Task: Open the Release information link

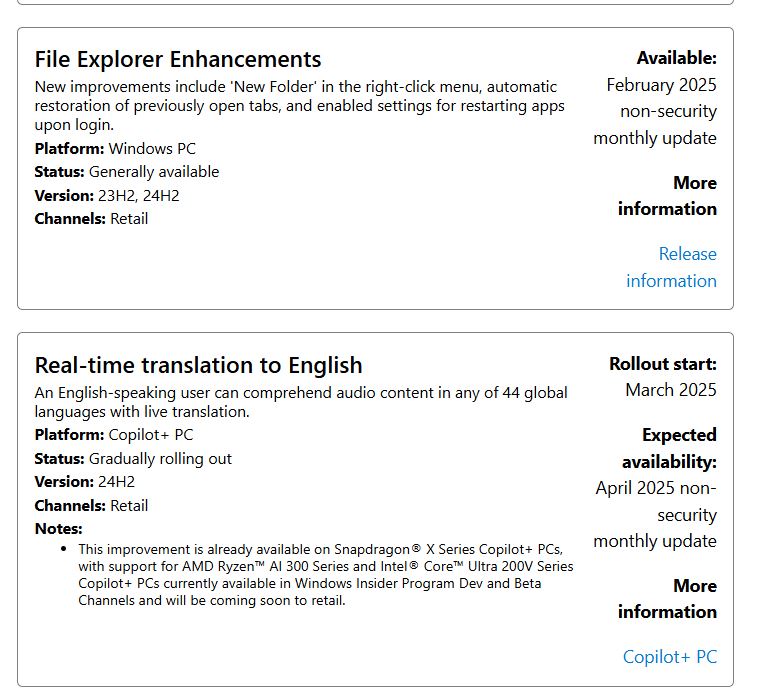Action: pyautogui.click(x=671, y=267)
